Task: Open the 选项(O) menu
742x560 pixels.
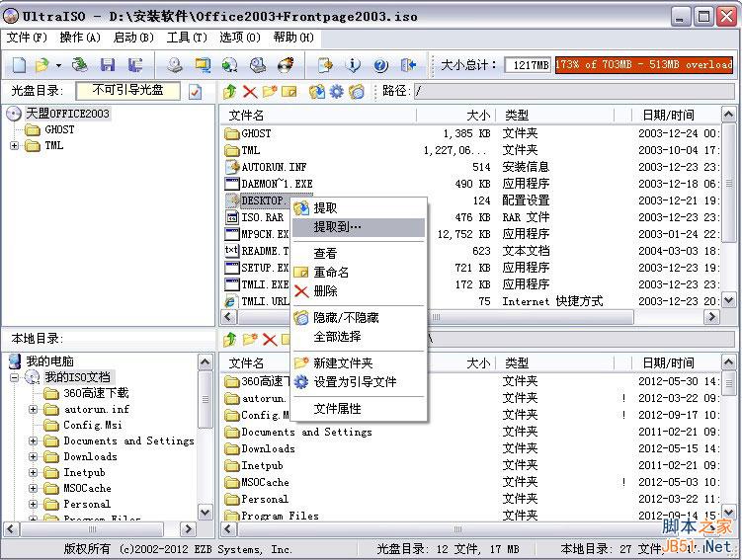Action: point(240,38)
